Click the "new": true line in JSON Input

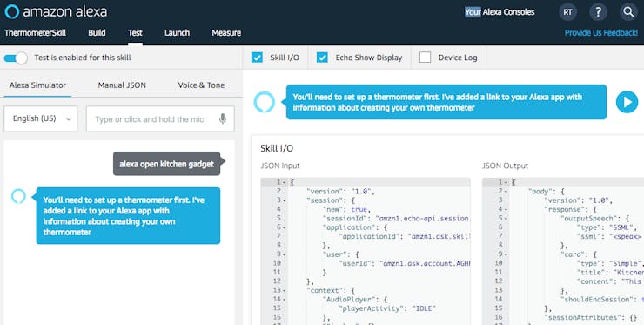[346, 209]
